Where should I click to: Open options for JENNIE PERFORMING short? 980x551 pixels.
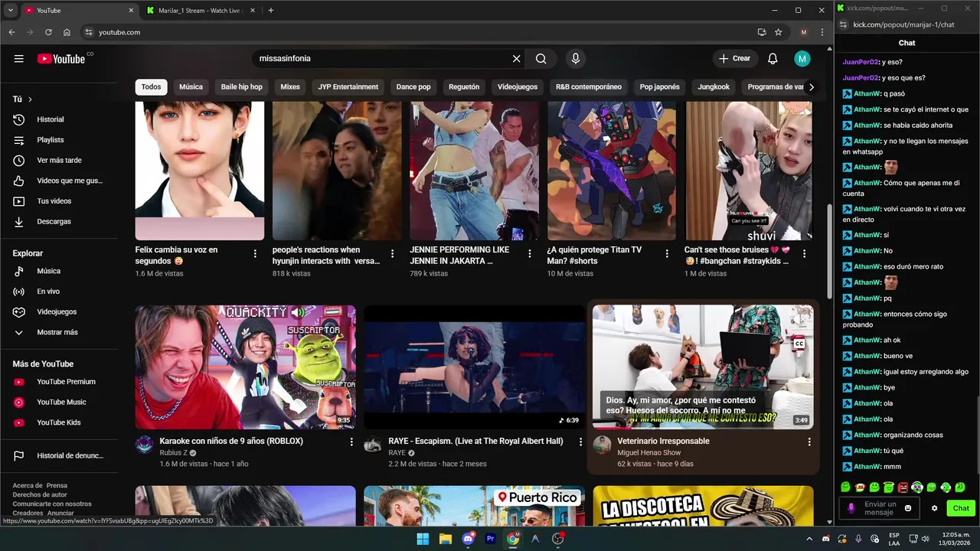530,253
